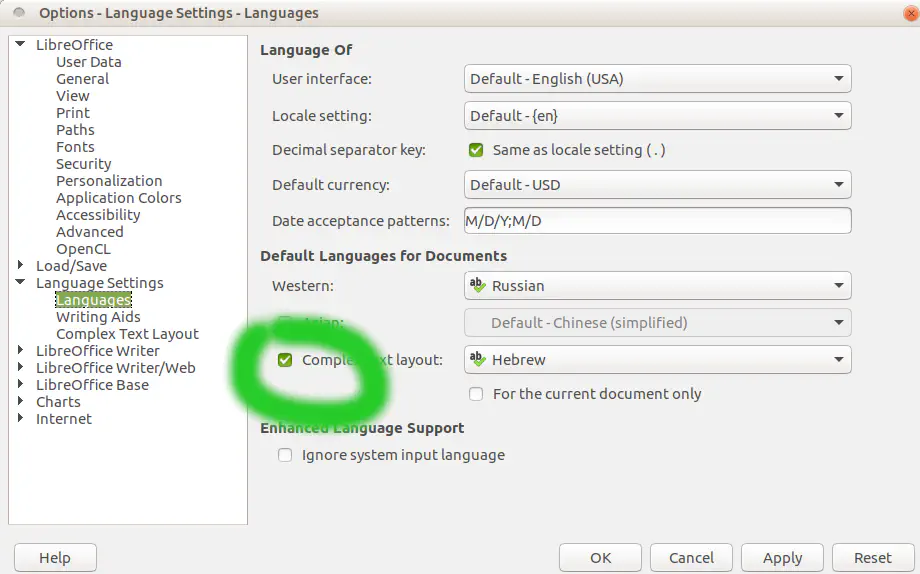Click the OK button
The image size is (920, 574).
tap(600, 558)
